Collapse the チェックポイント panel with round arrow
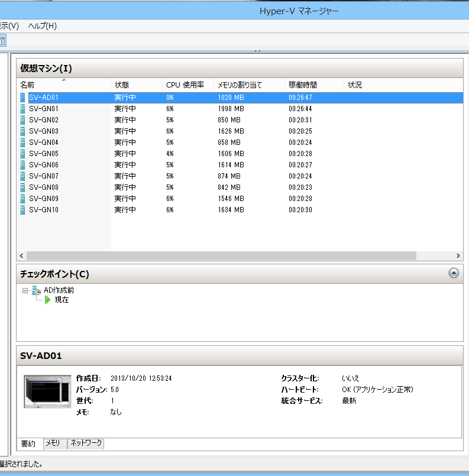Screen dimensions: 469x476 (x=454, y=273)
